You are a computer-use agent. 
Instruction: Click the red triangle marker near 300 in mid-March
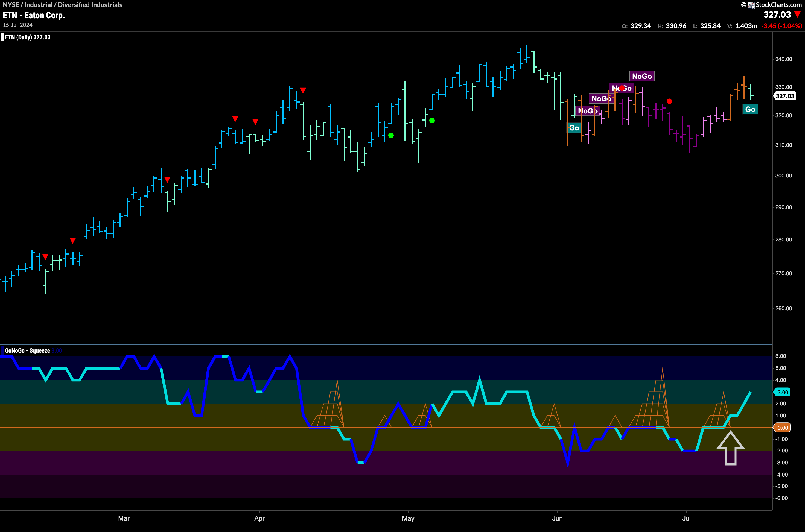[x=167, y=180]
